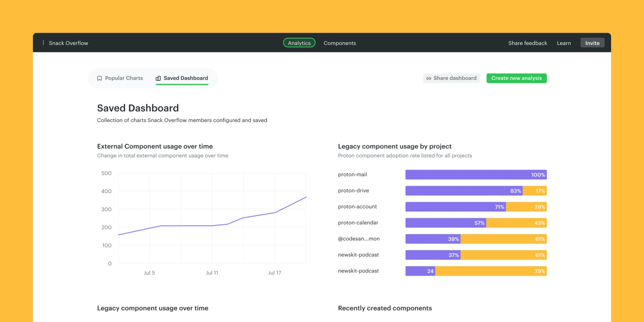Click the 100 y-axis label
This screenshot has height=322, width=644.
coord(107,245)
